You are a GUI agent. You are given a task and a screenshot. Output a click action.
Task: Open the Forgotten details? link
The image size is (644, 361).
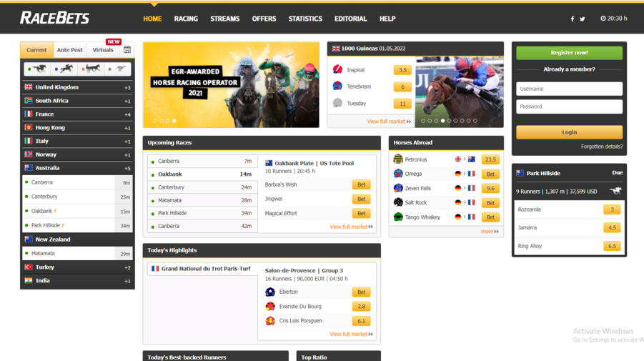[601, 147]
